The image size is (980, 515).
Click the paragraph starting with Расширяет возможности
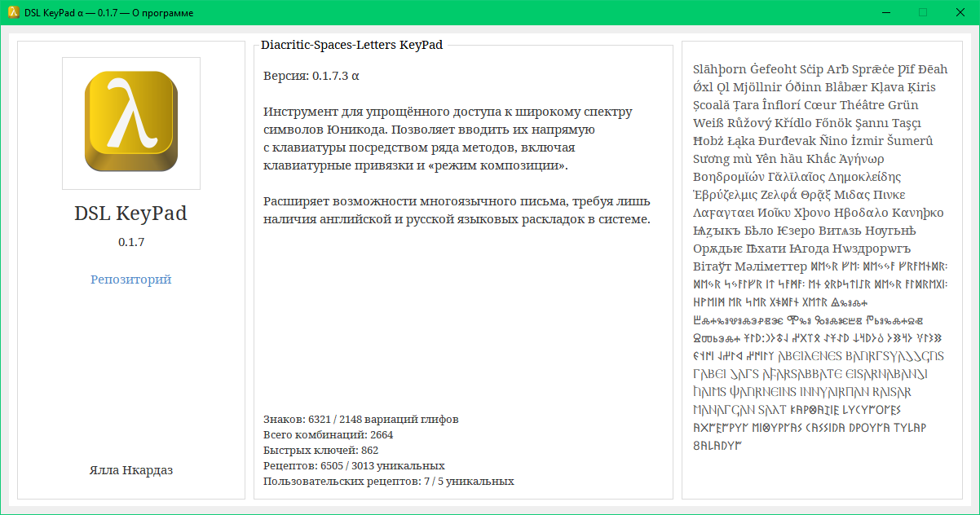point(457,210)
